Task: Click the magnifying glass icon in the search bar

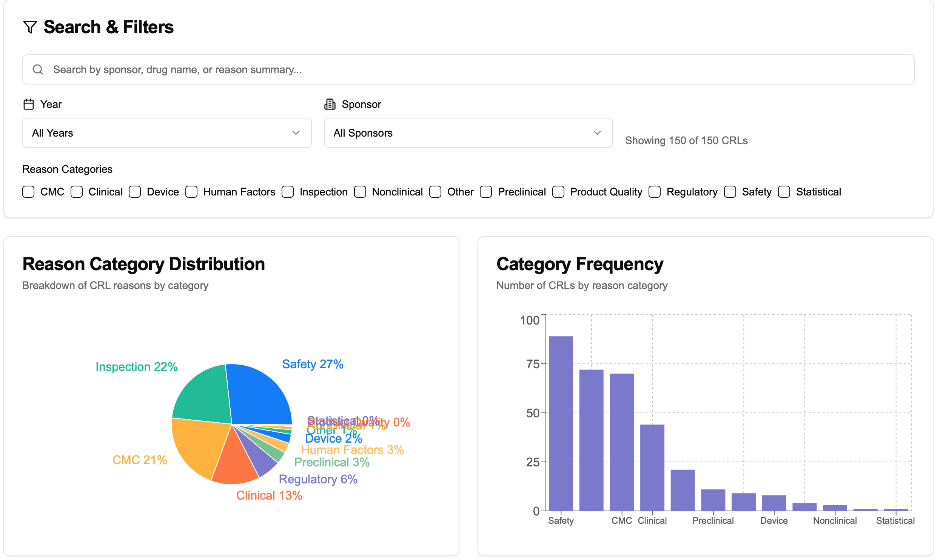Action: [x=38, y=69]
